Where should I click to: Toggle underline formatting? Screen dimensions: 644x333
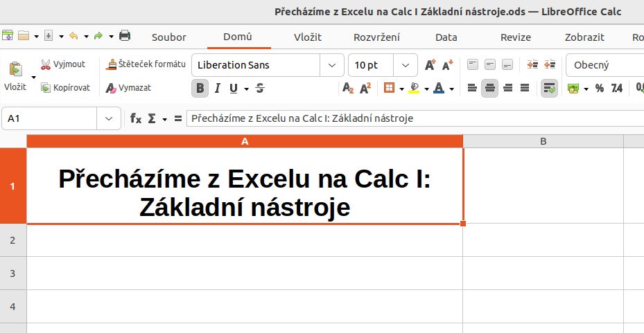234,88
